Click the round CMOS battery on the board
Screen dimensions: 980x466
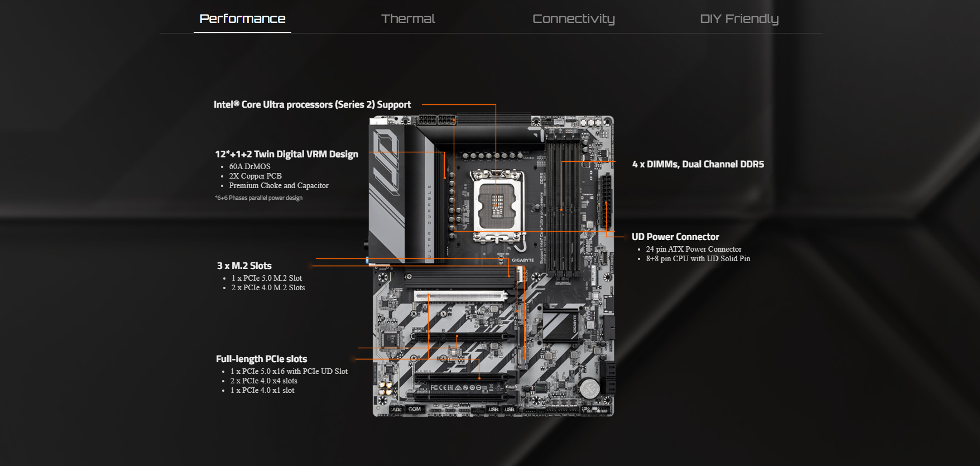(x=588, y=388)
